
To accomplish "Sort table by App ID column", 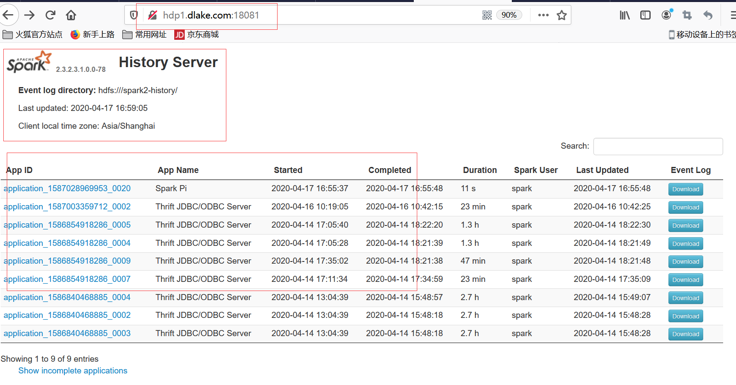I will [x=19, y=170].
